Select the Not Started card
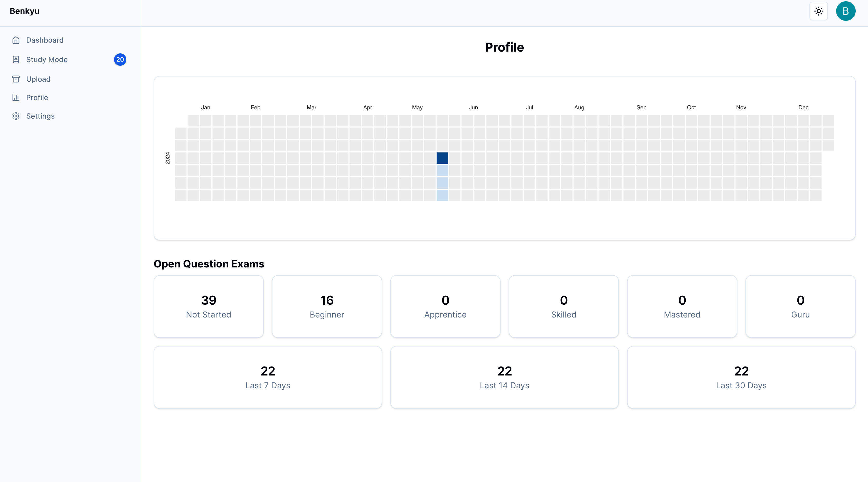The height and width of the screenshot is (482, 868). (x=209, y=306)
